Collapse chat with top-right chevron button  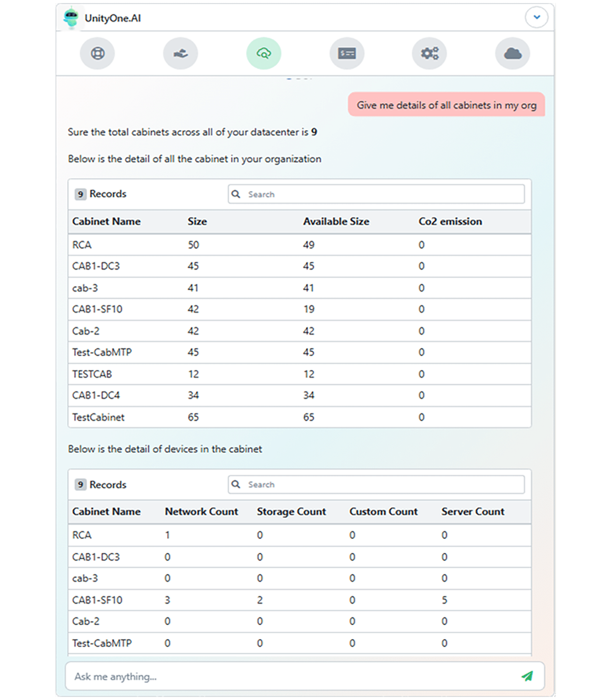point(536,17)
